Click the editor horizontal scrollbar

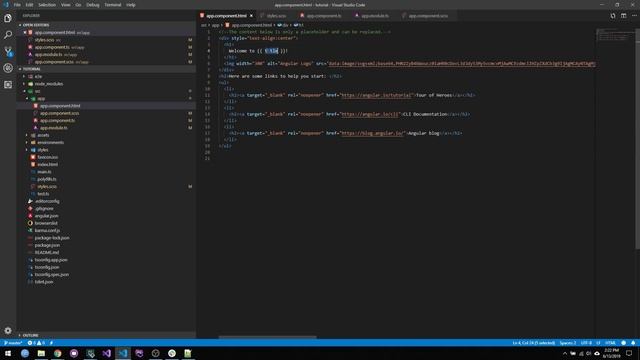(267, 337)
